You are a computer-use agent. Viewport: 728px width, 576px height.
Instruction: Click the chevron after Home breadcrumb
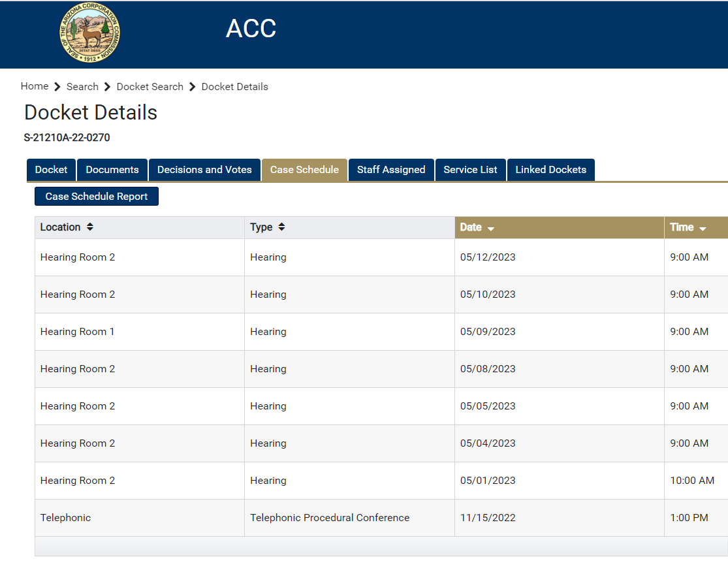(57, 87)
